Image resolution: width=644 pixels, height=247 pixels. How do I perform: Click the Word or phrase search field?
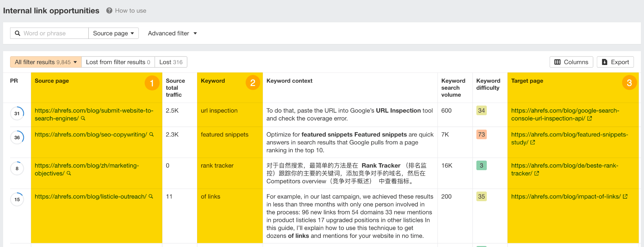(53, 33)
